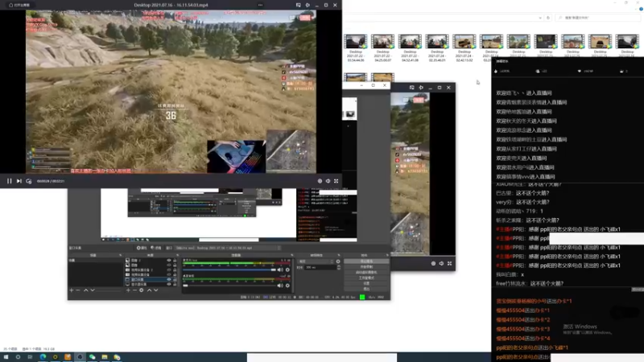Toggle loop mode in front video player
Screen dimensions: 644x362
pos(29,181)
